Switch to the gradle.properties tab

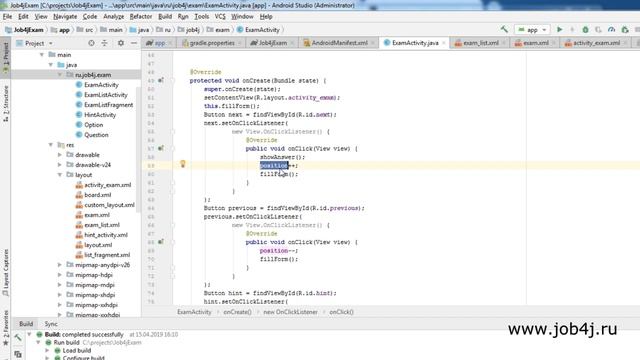pyautogui.click(x=212, y=43)
